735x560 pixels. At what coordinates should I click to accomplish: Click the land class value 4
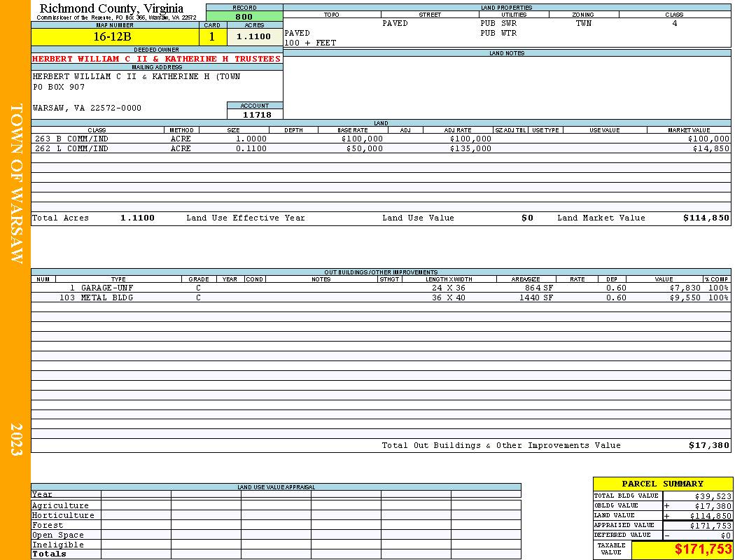[675, 23]
